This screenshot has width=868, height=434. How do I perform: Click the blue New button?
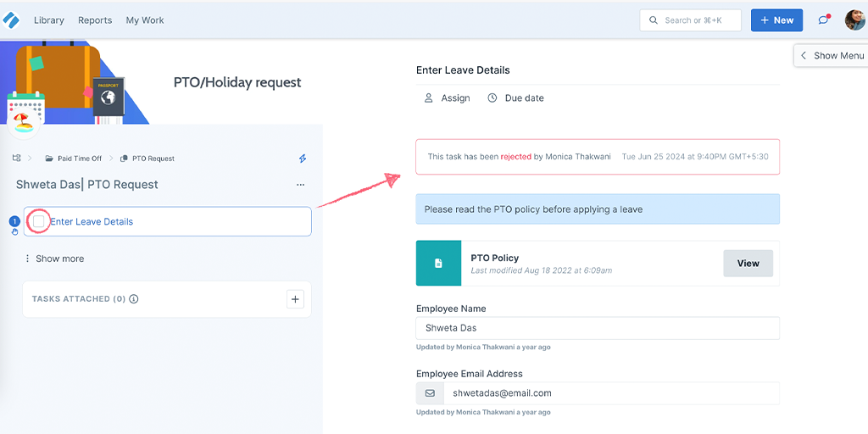[776, 20]
